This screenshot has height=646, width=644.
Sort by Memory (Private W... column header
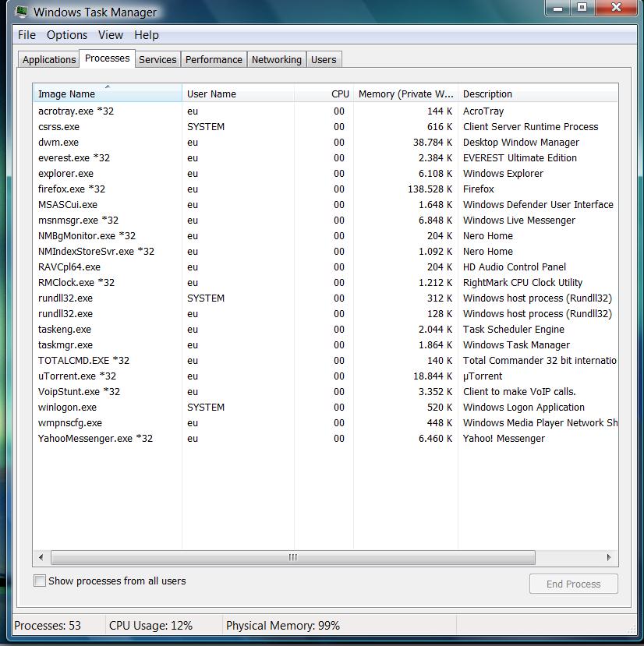coord(405,94)
